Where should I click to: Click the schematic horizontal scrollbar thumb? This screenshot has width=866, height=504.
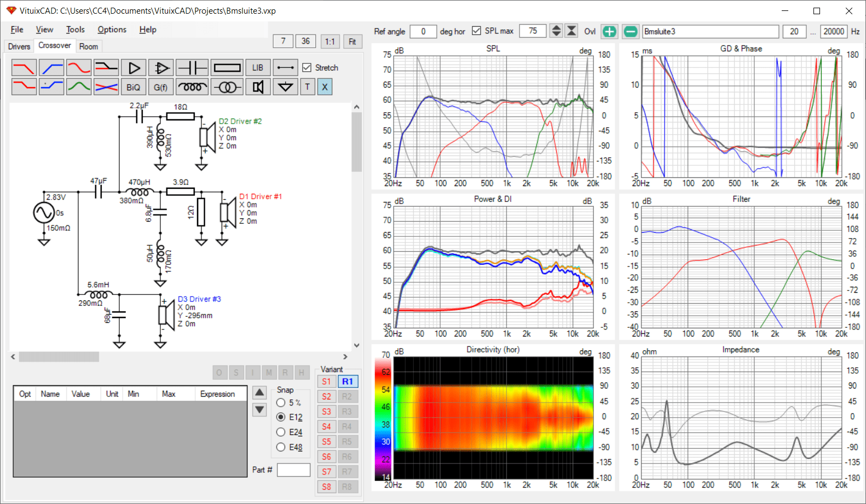coord(59,357)
